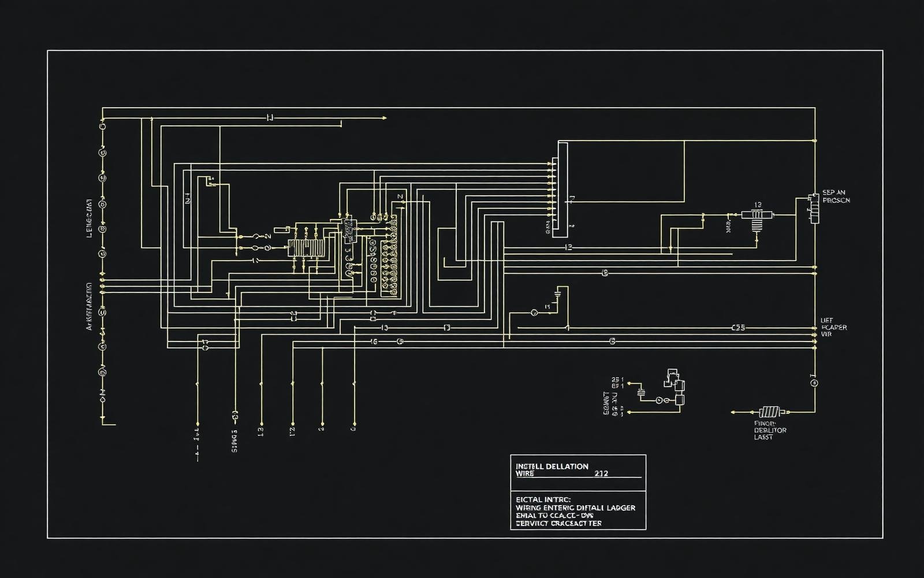This screenshot has width=924, height=578.
Task: Select the vertical ARKINMAZNO label on left
Action: pos(89,306)
